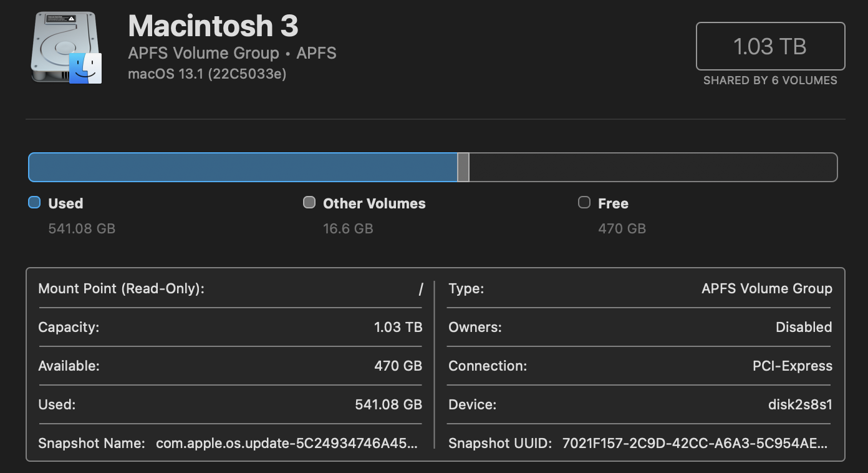Click the macOS 13.1 (22C5033e) version text
868x473 pixels.
click(207, 74)
